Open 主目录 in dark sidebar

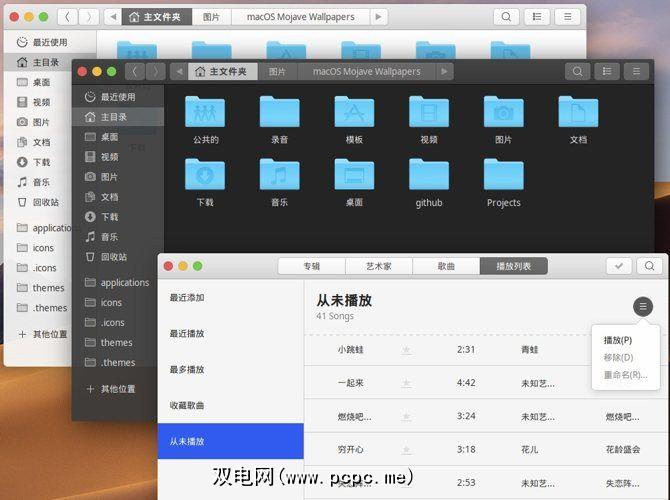click(118, 117)
